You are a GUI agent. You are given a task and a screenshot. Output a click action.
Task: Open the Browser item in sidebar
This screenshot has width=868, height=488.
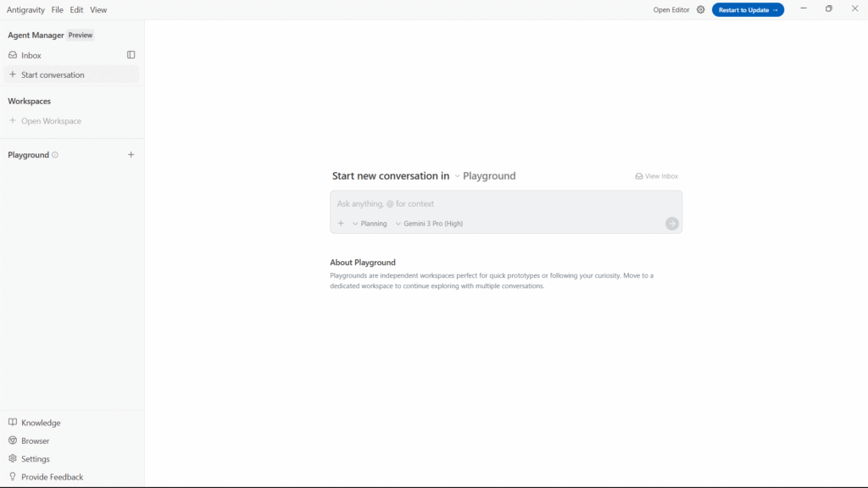[x=35, y=441]
